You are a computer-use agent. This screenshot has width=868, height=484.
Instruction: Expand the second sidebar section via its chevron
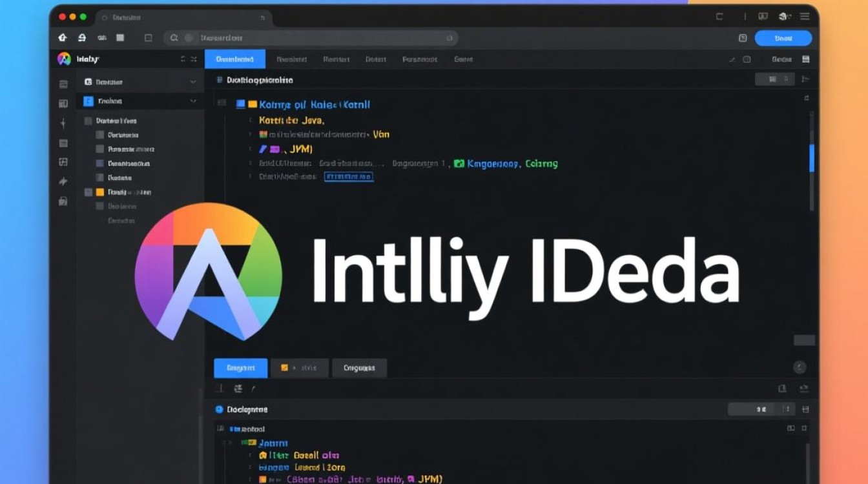point(193,101)
